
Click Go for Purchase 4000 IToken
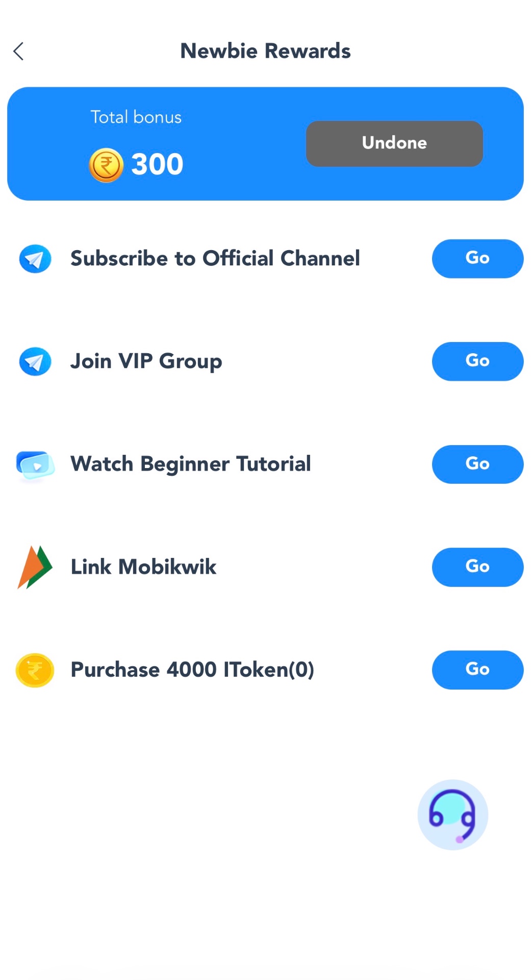477,670
